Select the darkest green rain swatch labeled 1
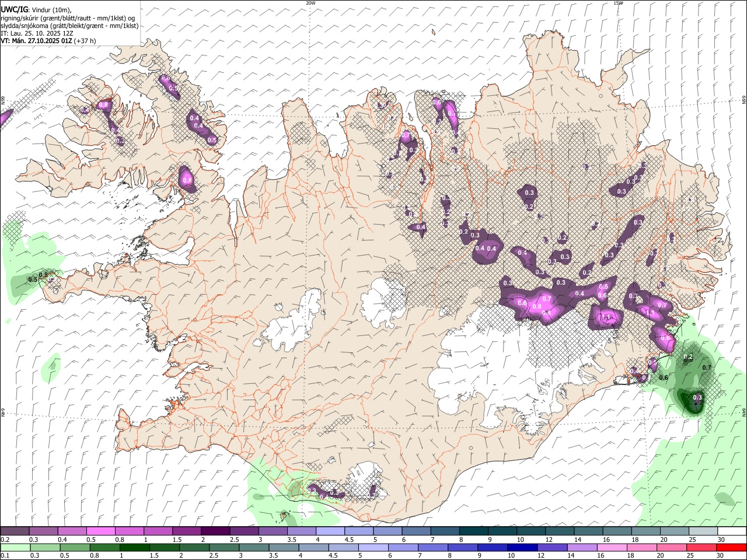Viewport: 747px width, 560px height. pyautogui.click(x=134, y=548)
